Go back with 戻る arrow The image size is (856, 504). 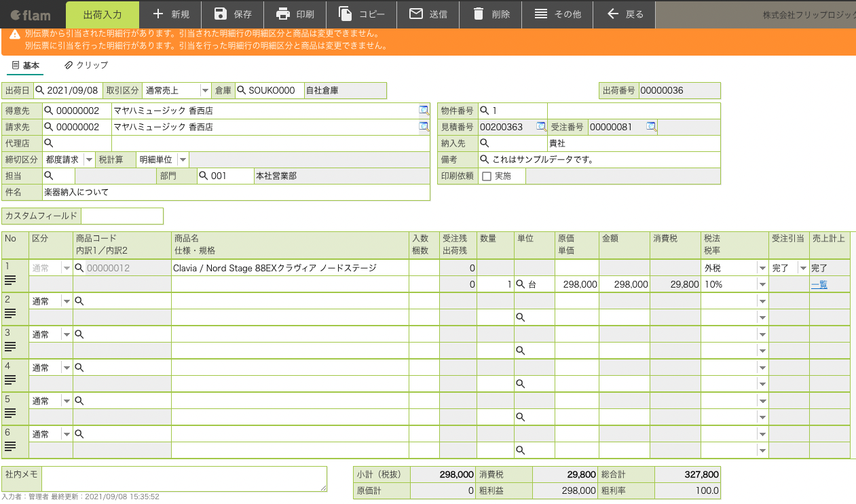coord(613,14)
